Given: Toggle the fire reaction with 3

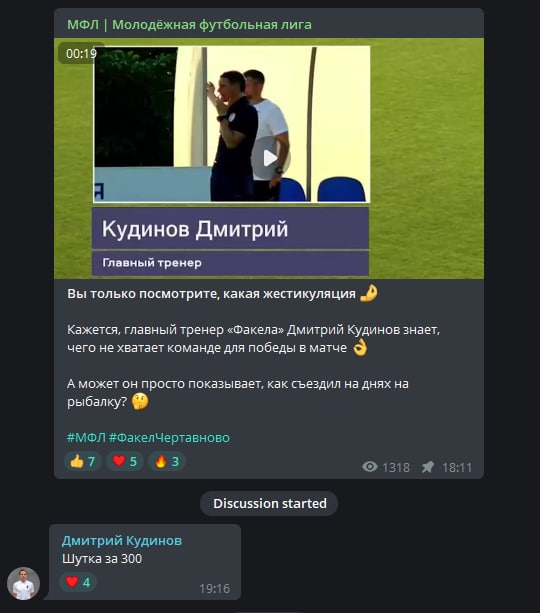Looking at the screenshot, I should click(x=167, y=461).
